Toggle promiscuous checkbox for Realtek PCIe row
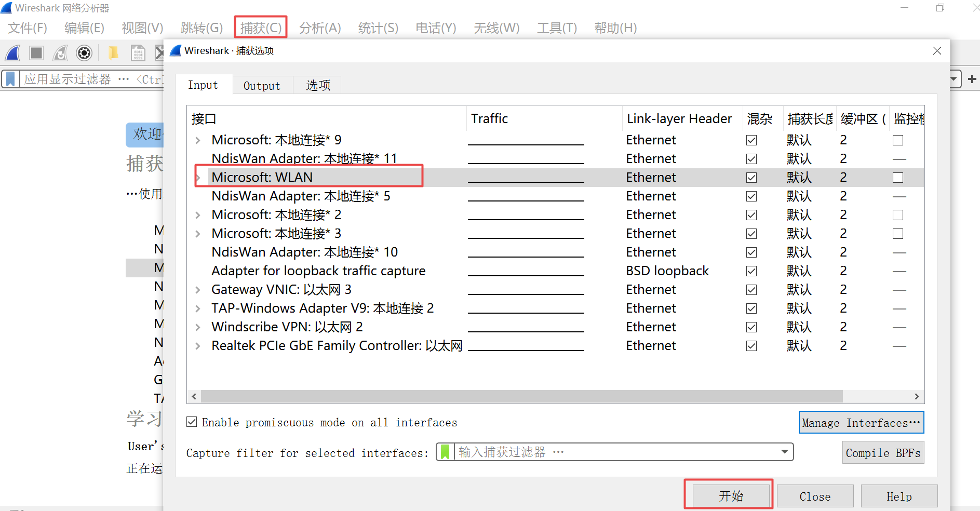Image resolution: width=980 pixels, height=511 pixels. 751,346
